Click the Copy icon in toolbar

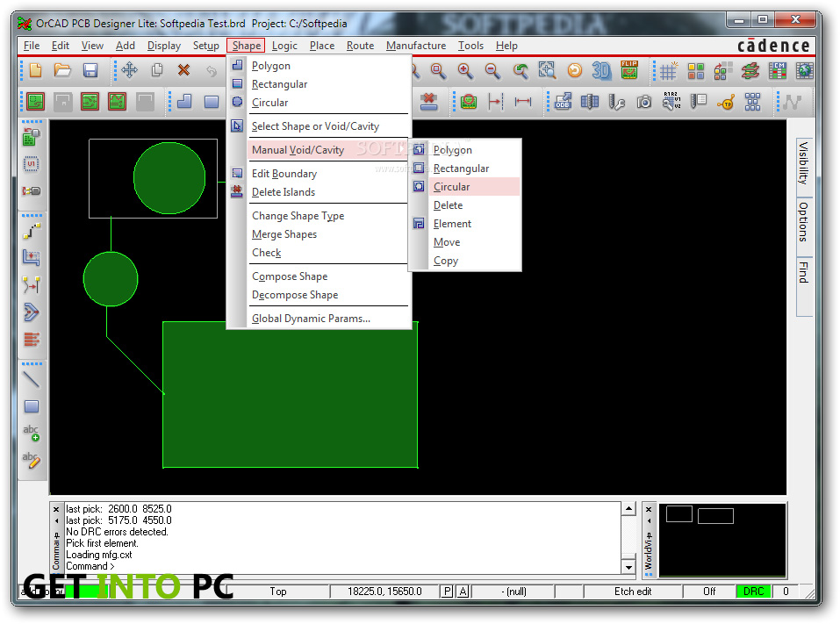coord(157,70)
